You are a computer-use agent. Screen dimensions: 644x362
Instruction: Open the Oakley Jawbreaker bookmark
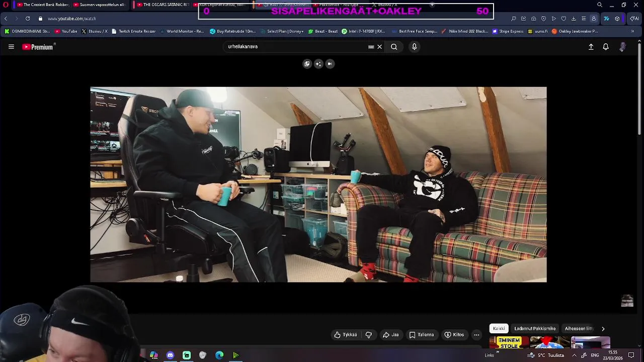click(x=575, y=31)
